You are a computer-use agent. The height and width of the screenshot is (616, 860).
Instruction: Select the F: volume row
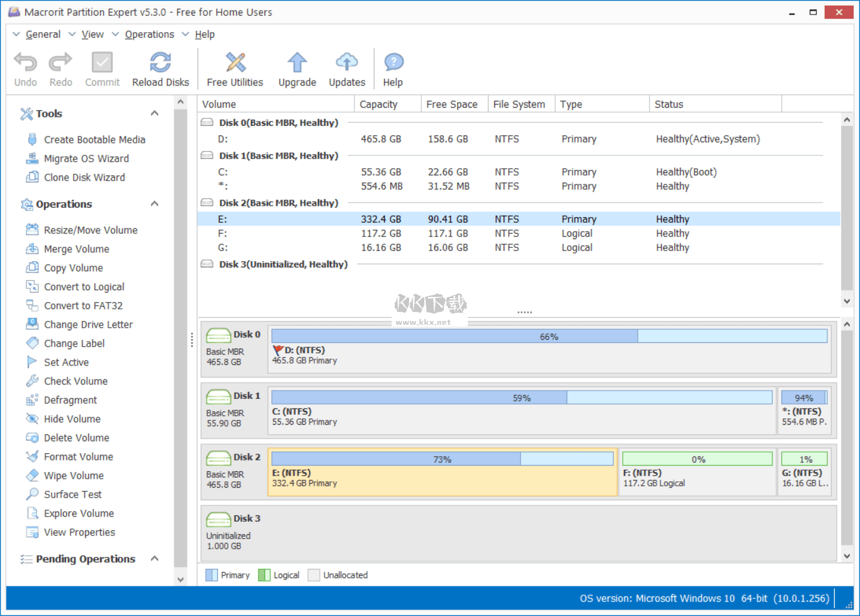tap(519, 233)
